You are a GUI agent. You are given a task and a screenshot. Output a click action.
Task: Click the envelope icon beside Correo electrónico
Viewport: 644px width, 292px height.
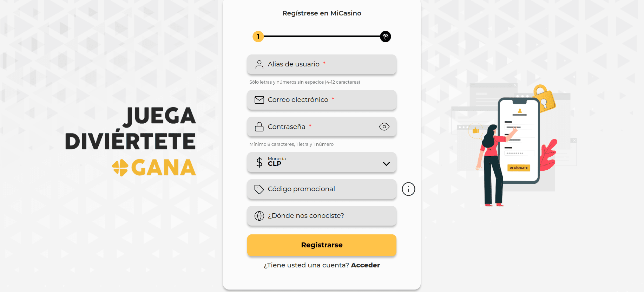pyautogui.click(x=259, y=100)
